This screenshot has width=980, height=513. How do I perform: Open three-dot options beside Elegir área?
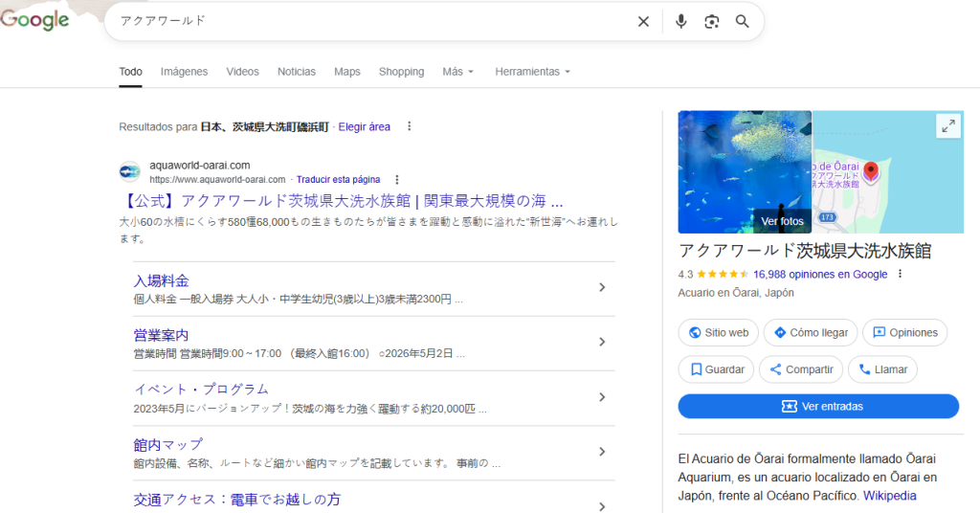point(410,126)
